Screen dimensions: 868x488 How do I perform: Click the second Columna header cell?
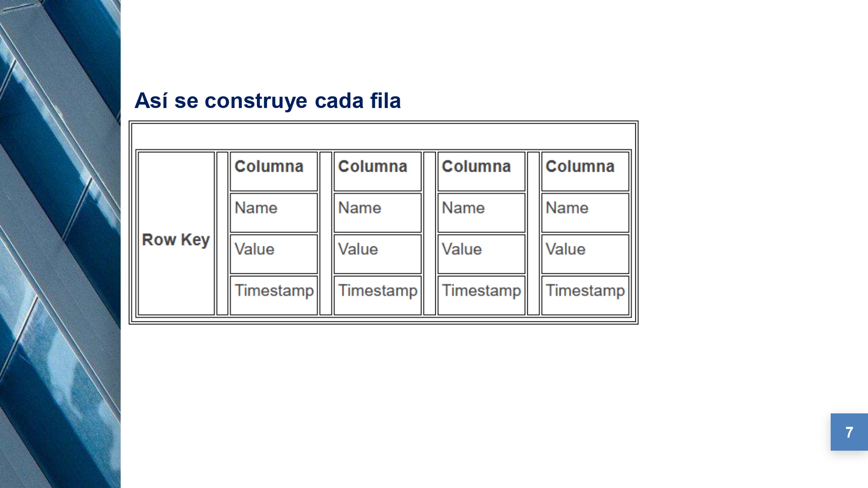pos(378,171)
